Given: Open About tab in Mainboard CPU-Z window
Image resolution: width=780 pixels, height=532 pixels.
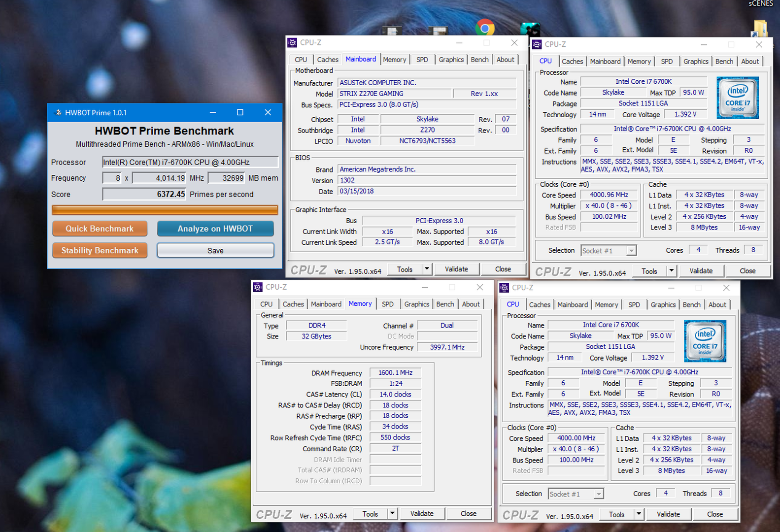Looking at the screenshot, I should click(506, 60).
